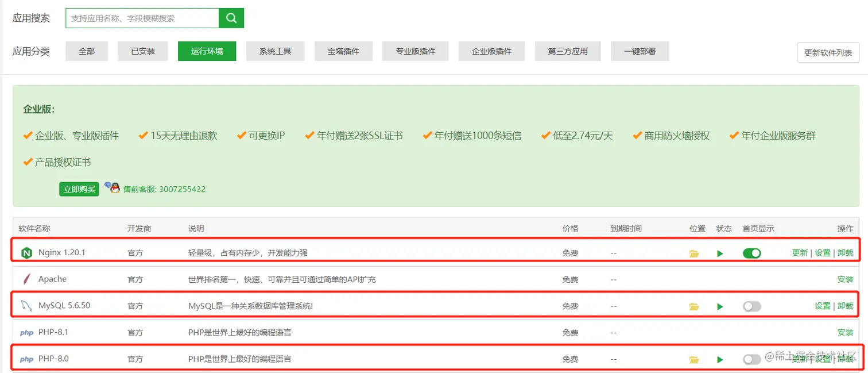Screen dimensions: 868x373
Task: Select the 宝塔插件 category tab
Action: [x=343, y=51]
